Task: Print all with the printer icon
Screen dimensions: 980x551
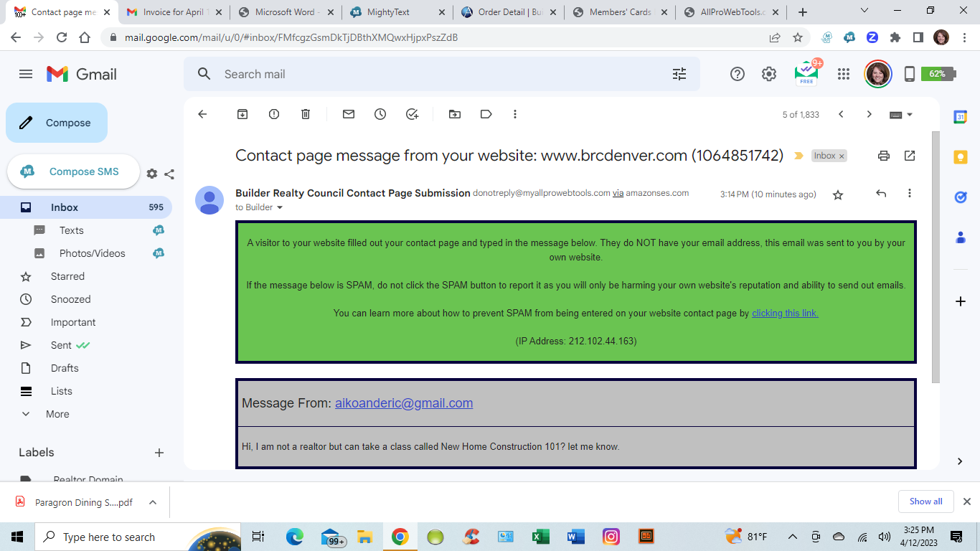Action: [x=884, y=156]
